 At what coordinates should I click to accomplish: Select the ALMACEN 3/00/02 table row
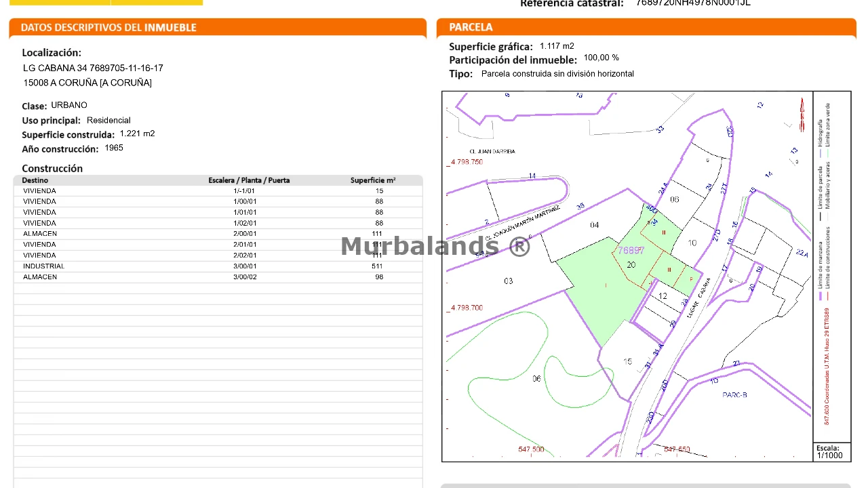(217, 277)
